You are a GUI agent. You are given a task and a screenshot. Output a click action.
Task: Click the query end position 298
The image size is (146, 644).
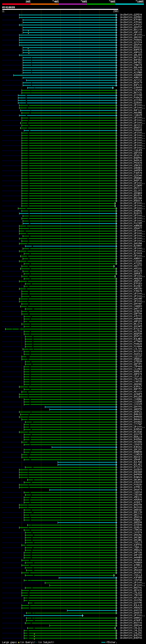115,11
